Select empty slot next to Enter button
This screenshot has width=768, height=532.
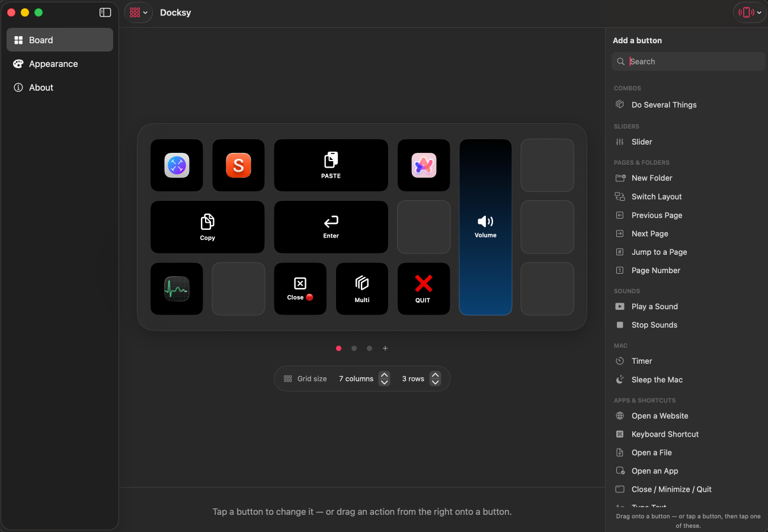pos(424,227)
